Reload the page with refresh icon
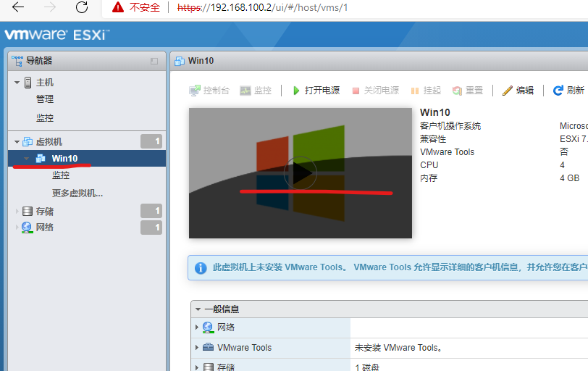The width and height of the screenshot is (588, 371). coord(81,7)
